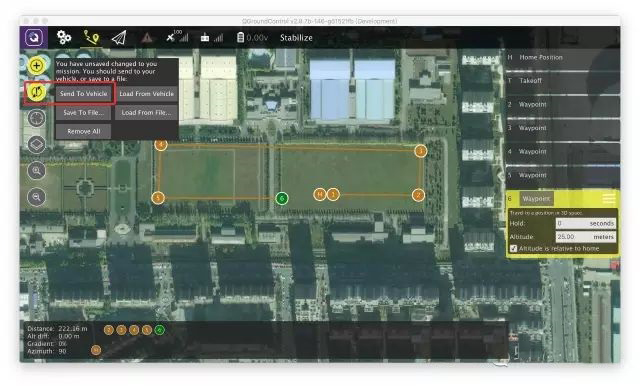The height and width of the screenshot is (386, 640).
Task: Click the Altitude meters input field
Action: click(x=585, y=237)
